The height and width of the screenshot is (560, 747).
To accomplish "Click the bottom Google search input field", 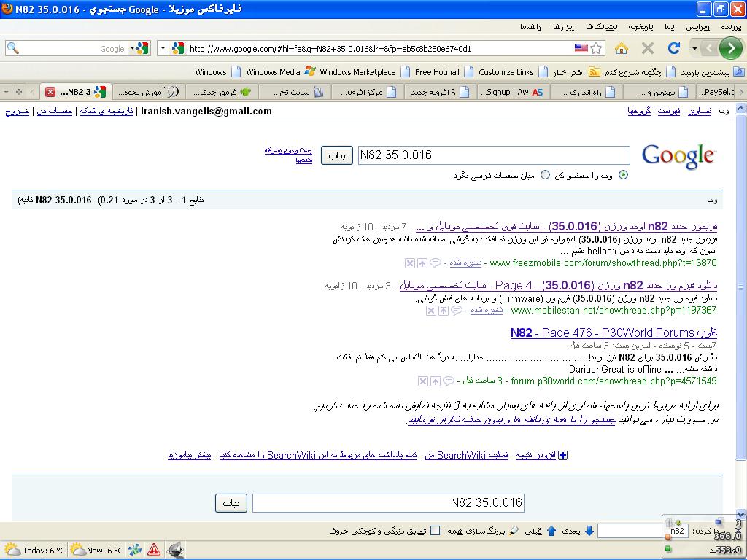I will (388, 503).
